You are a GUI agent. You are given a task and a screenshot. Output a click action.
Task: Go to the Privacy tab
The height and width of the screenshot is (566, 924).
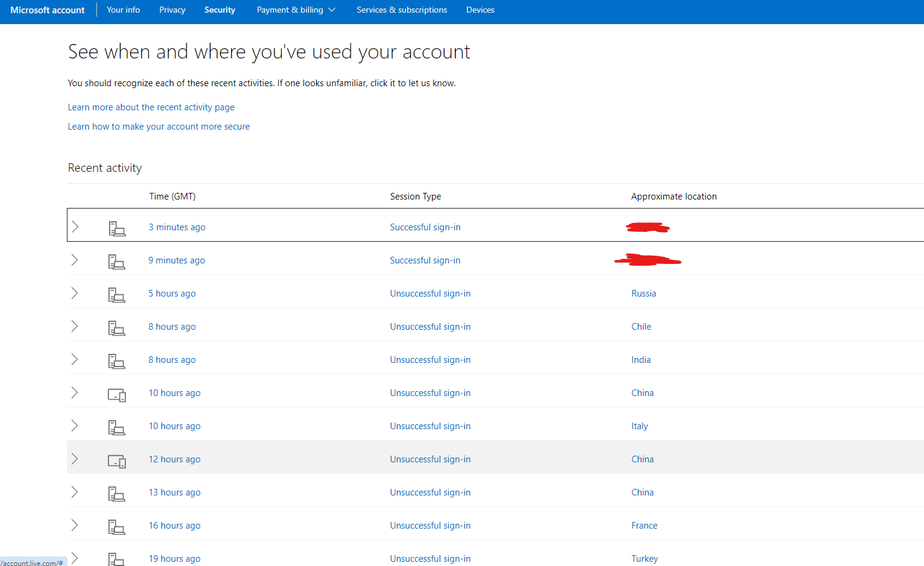click(172, 10)
